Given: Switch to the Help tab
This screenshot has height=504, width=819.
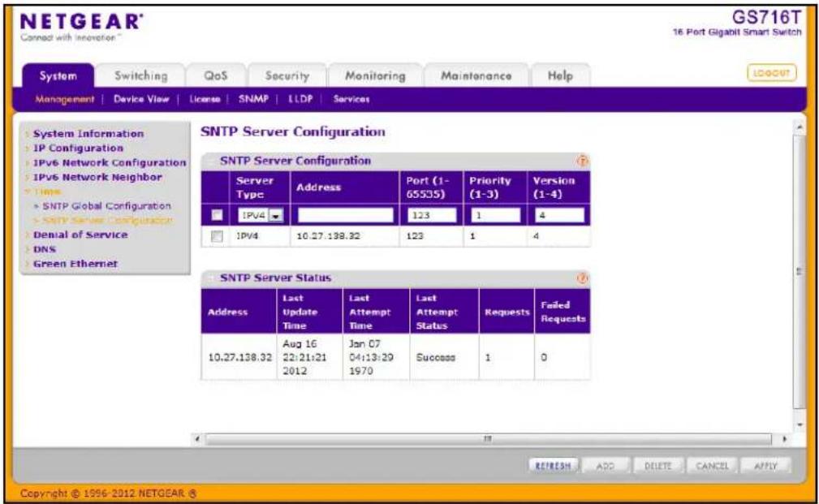Looking at the screenshot, I should (560, 75).
